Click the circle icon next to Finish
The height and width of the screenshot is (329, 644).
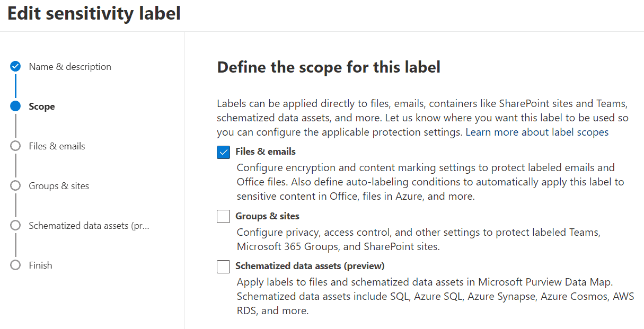tap(15, 265)
